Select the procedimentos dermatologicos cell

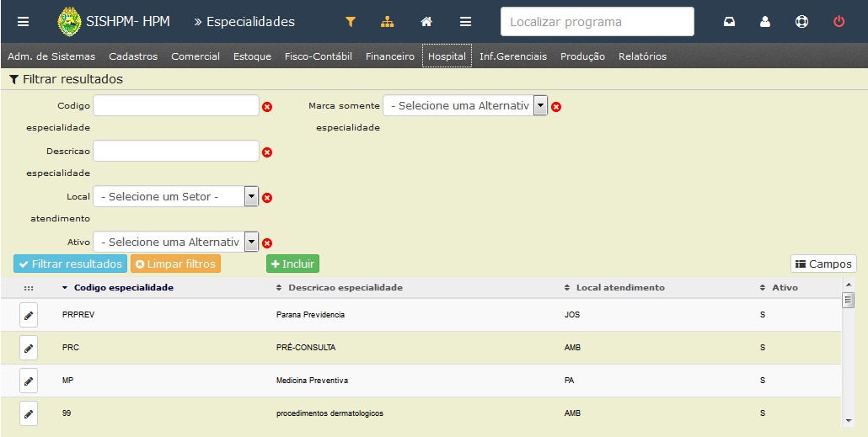click(x=330, y=413)
